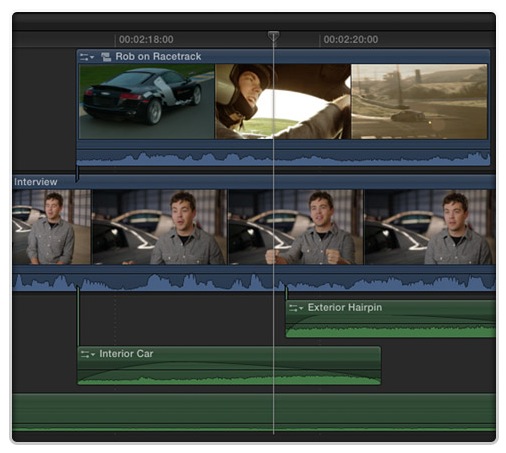Expand dropdown arrow on Rob on Racetrack clip
Viewport: 506px width, 453px height.
click(92, 57)
